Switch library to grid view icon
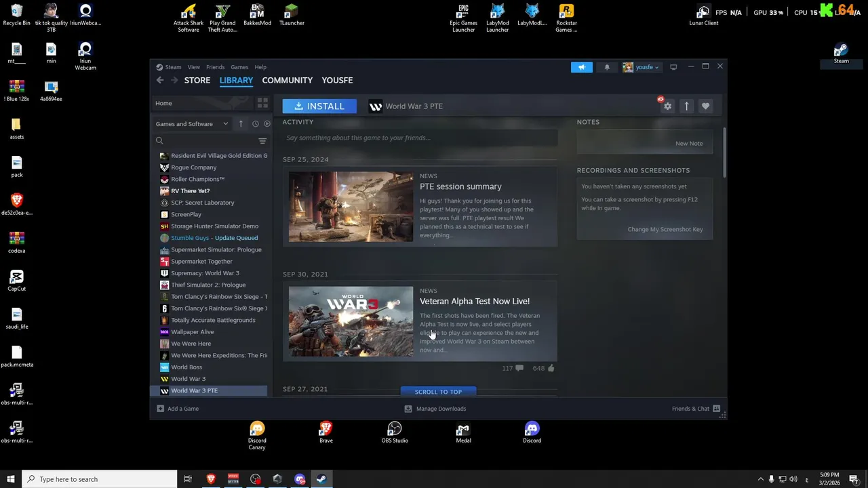This screenshot has height=488, width=868. (x=262, y=103)
